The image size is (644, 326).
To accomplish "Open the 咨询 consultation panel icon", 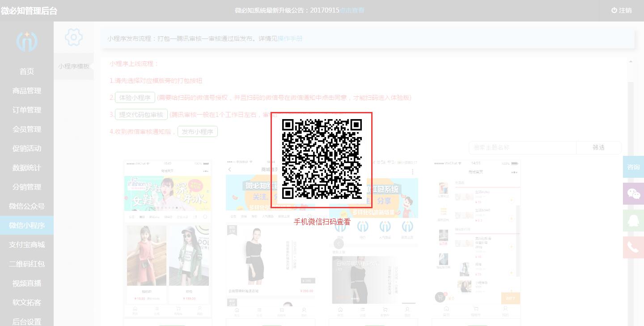I will [x=633, y=167].
